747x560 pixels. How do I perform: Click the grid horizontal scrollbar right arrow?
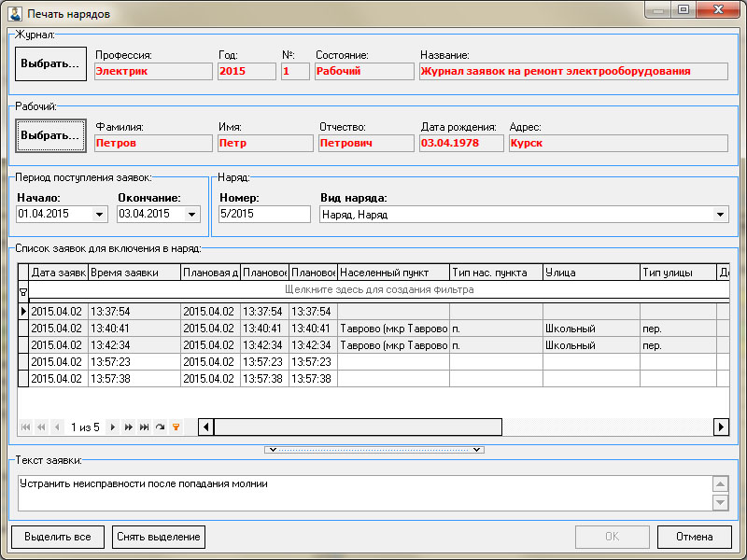(721, 427)
